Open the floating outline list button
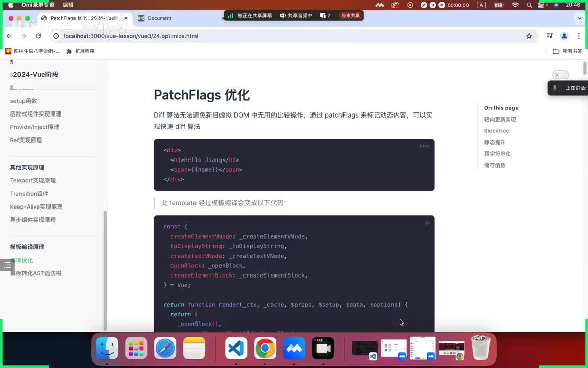The image size is (588, 368). pyautogui.click(x=7, y=265)
